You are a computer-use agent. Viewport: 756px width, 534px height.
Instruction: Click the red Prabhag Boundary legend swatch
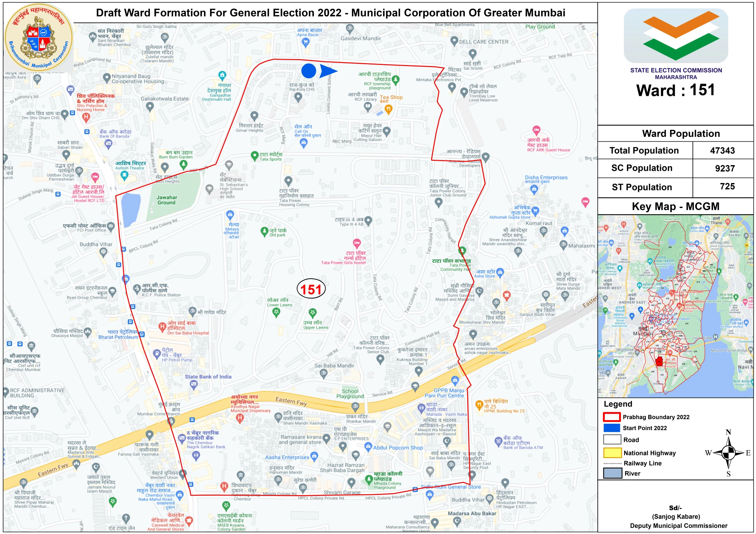612,417
